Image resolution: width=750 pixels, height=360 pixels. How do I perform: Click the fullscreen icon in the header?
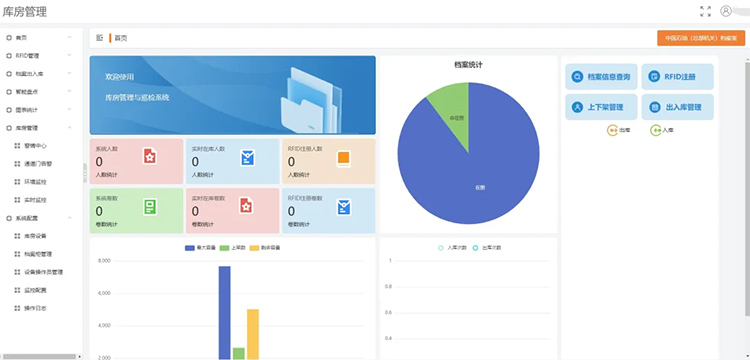pos(705,11)
